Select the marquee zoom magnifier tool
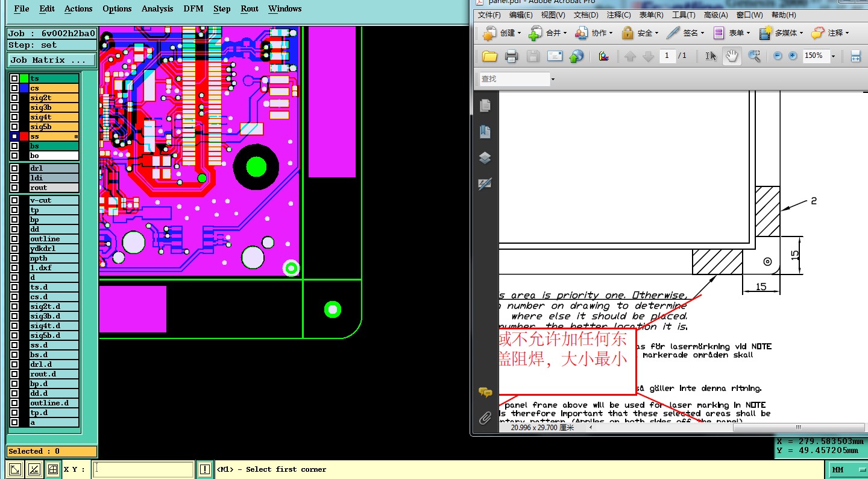868x479 pixels. 754,56
